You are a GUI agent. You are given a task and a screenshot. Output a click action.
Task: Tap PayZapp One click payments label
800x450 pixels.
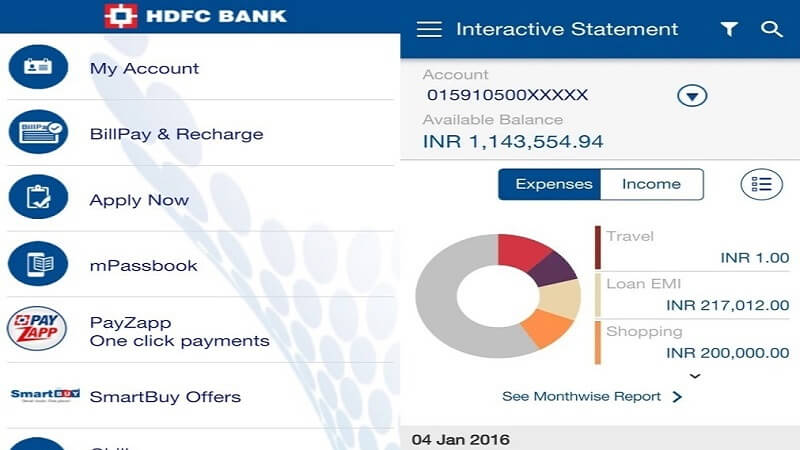click(x=179, y=331)
